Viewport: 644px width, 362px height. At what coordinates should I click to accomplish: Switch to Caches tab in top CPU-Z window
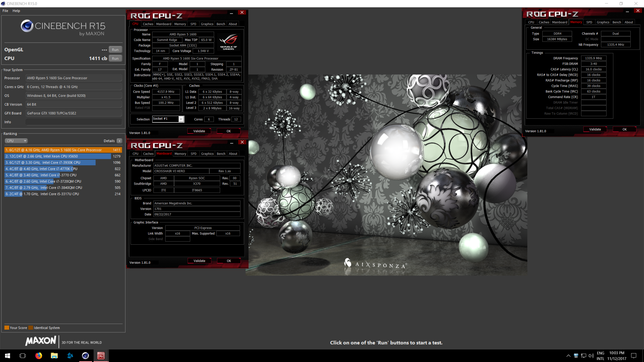click(148, 24)
